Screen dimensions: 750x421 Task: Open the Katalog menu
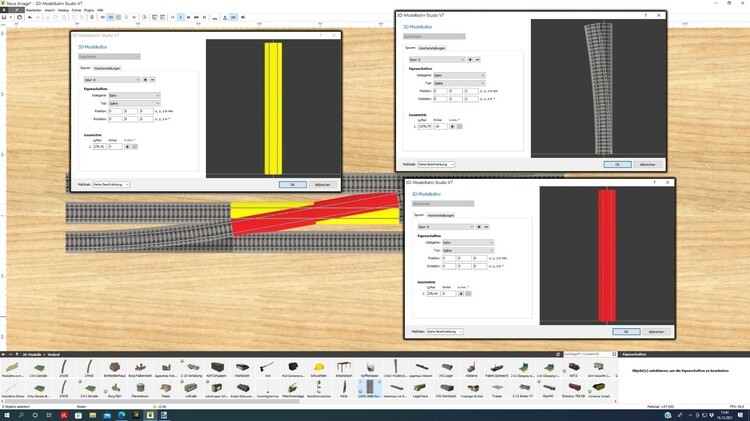pos(63,10)
